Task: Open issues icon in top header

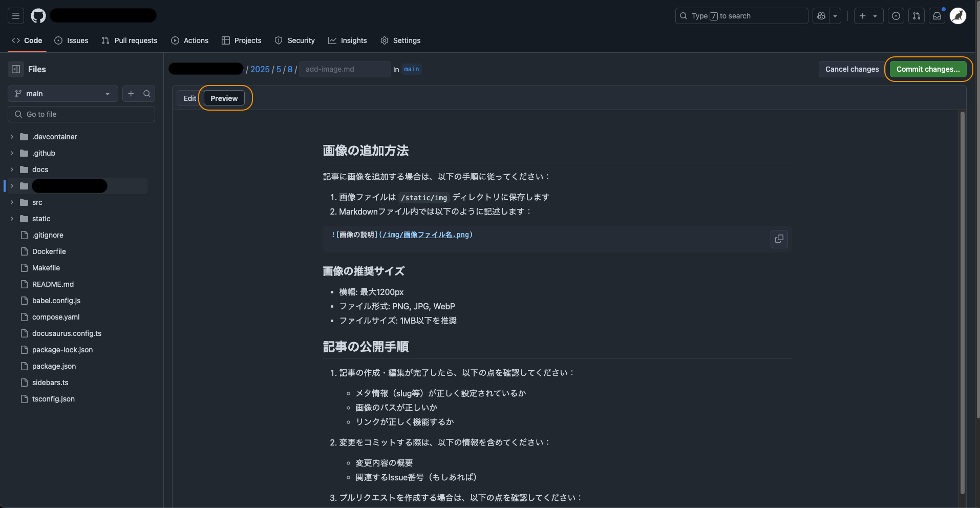Action: coord(896,16)
